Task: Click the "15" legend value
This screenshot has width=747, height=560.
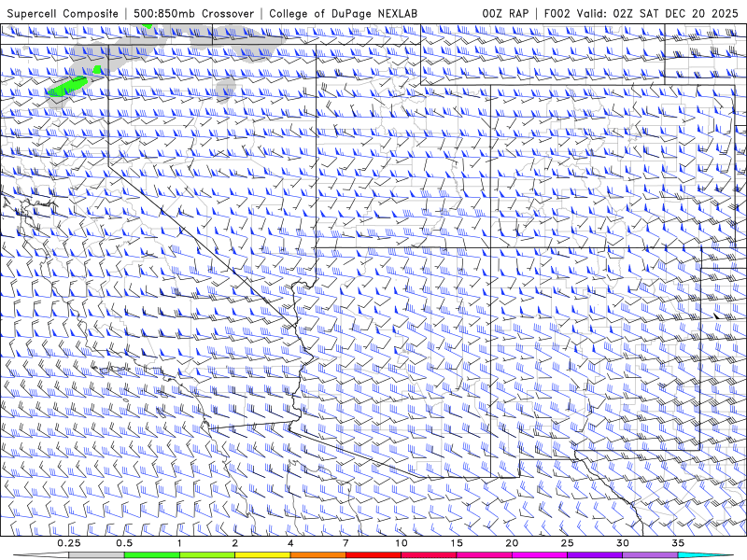Action: [457, 543]
